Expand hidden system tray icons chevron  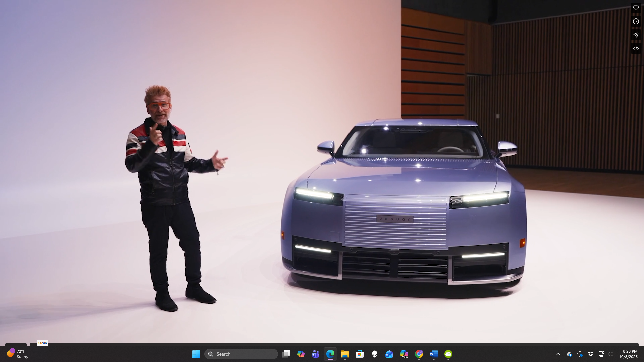(x=558, y=354)
